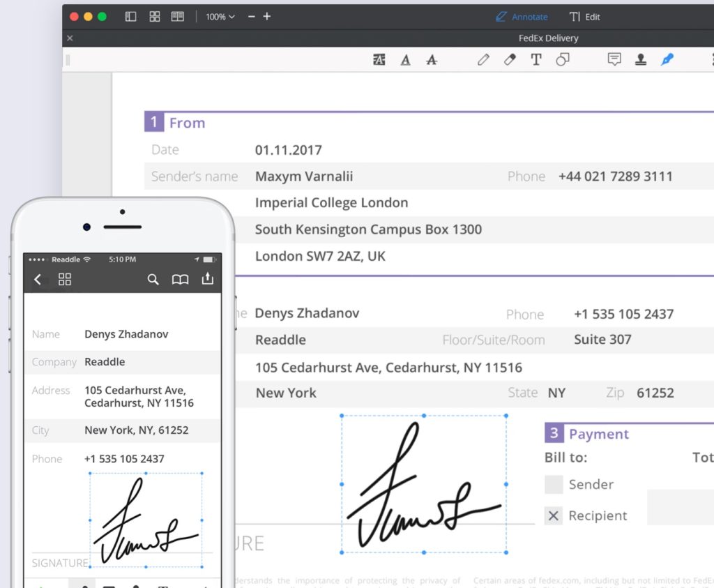714x588 pixels.
Task: Switch to two-page split view icon
Action: pyautogui.click(x=178, y=17)
